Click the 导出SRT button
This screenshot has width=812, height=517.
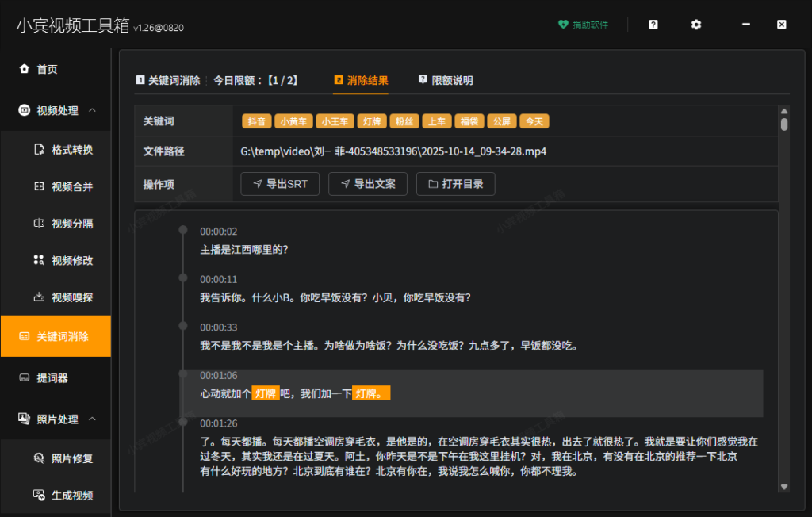pyautogui.click(x=280, y=184)
